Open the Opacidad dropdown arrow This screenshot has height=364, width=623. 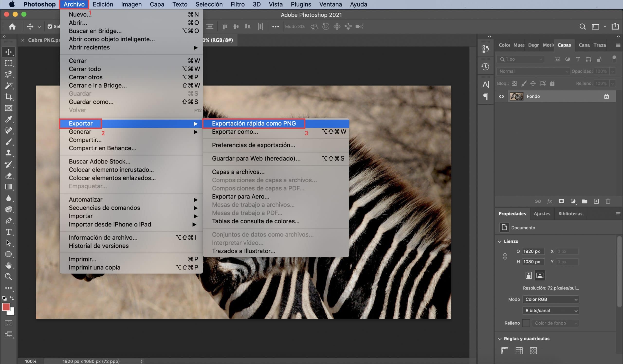(x=613, y=72)
